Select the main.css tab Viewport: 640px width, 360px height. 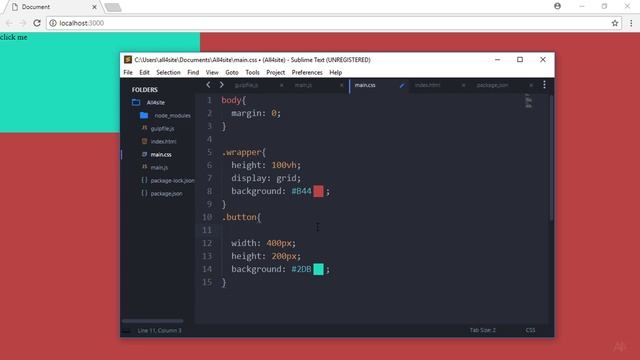point(365,85)
